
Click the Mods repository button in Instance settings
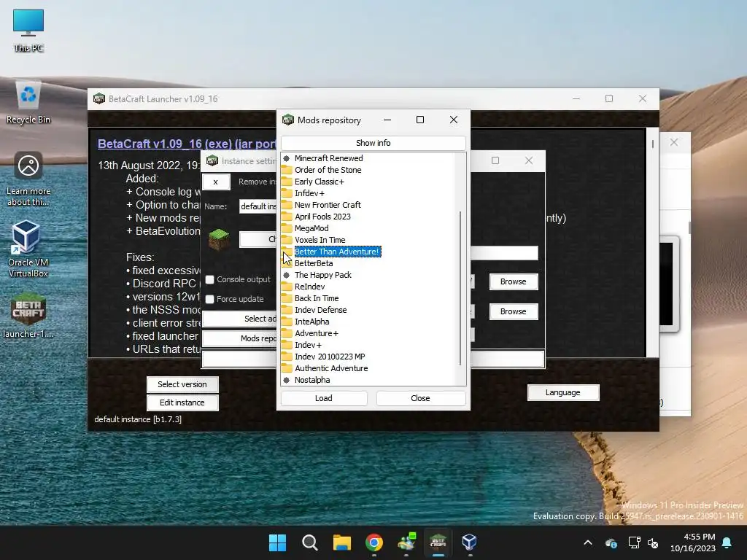click(x=239, y=338)
